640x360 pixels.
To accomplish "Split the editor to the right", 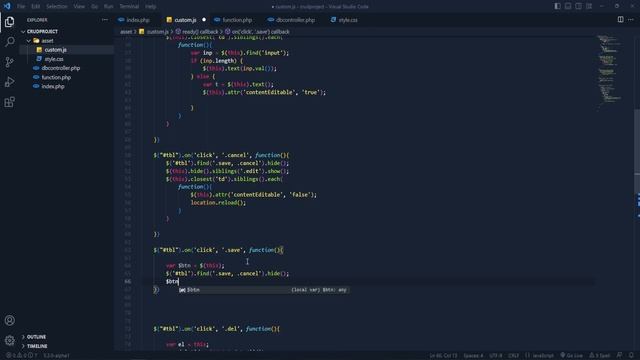I will pos(620,19).
